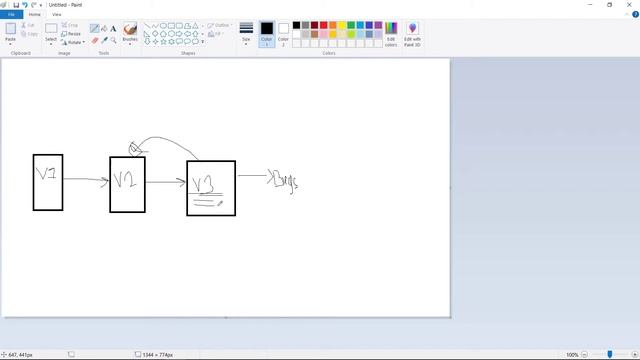This screenshot has width=640, height=360.
Task: Open Customize Quick Access Toolbar arrow
Action: (41, 5)
